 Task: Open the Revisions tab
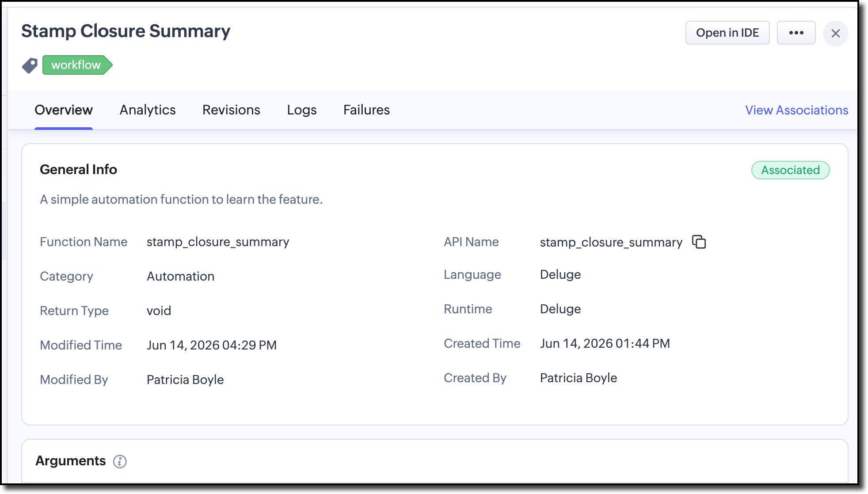coord(231,110)
